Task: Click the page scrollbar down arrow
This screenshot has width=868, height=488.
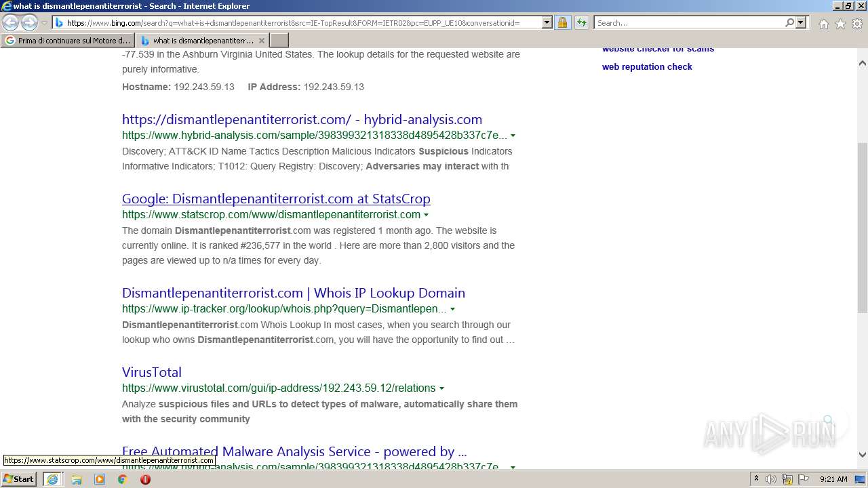Action: click(863, 455)
